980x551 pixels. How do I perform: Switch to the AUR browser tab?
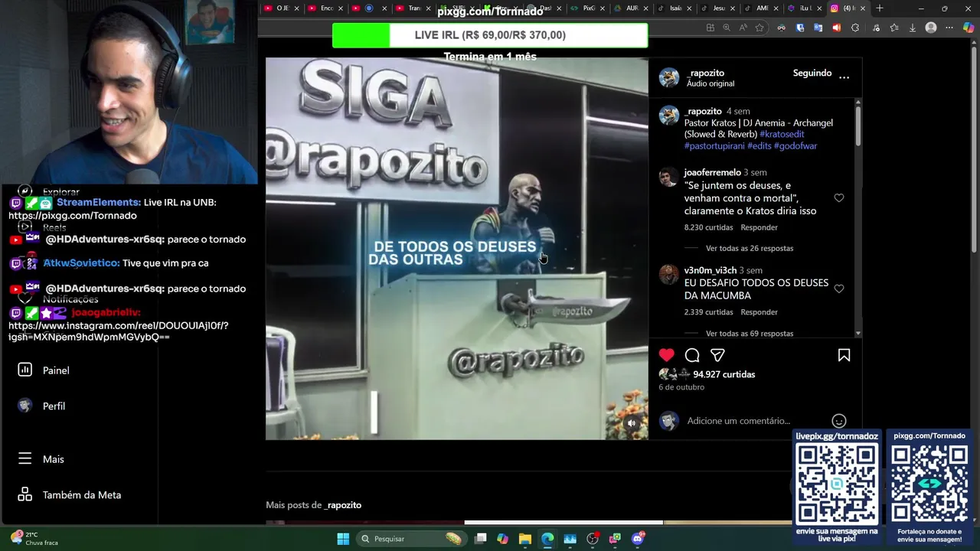(x=630, y=8)
